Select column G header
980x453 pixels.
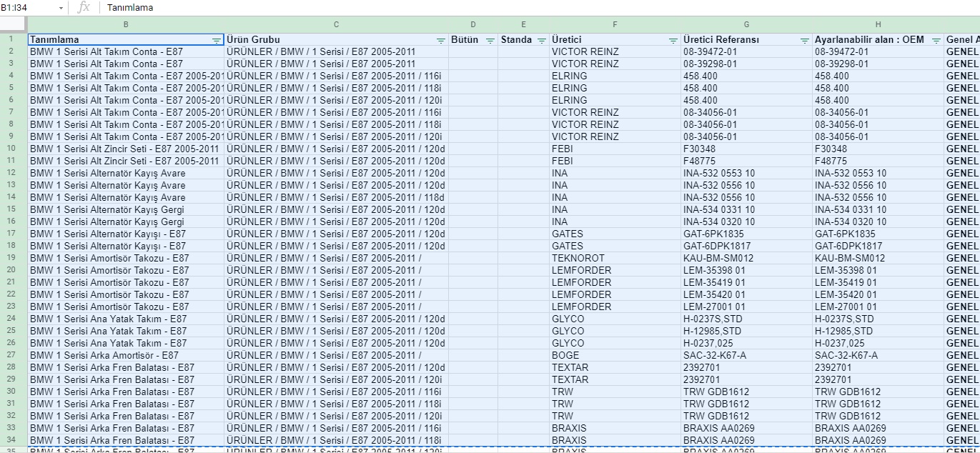coord(747,25)
